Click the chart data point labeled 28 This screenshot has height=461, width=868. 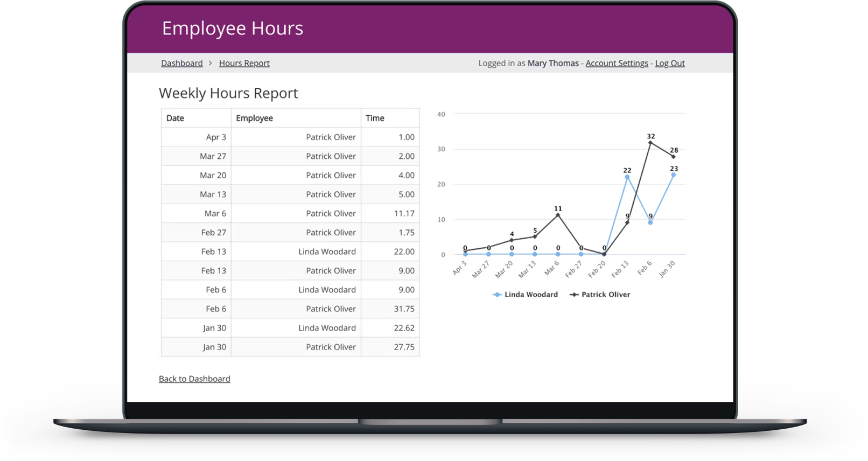674,157
